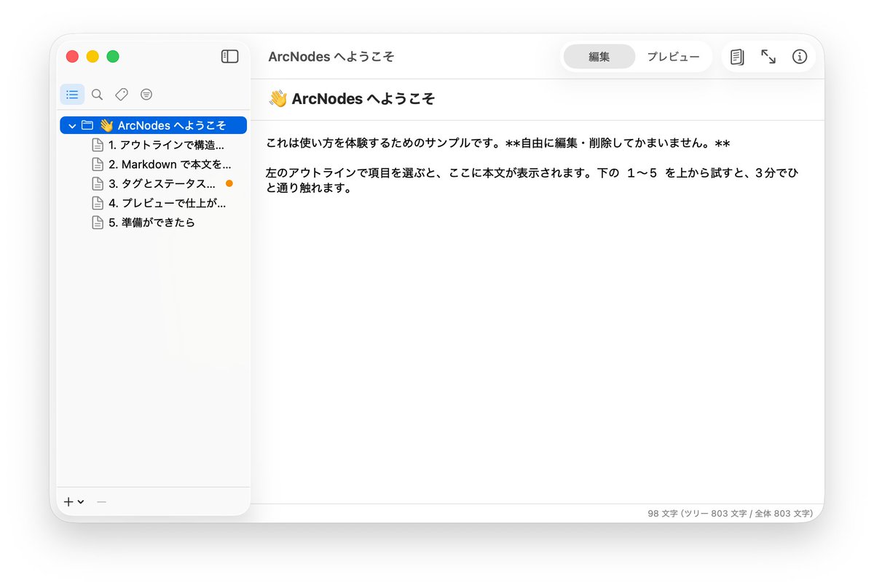Select the outline list view icon
Screen dimensions: 874x588
coord(72,95)
